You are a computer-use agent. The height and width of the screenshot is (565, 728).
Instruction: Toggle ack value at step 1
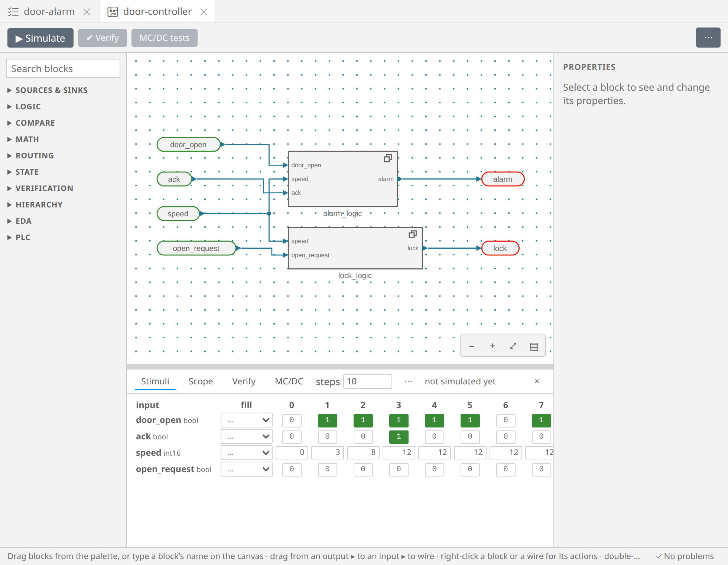(327, 437)
